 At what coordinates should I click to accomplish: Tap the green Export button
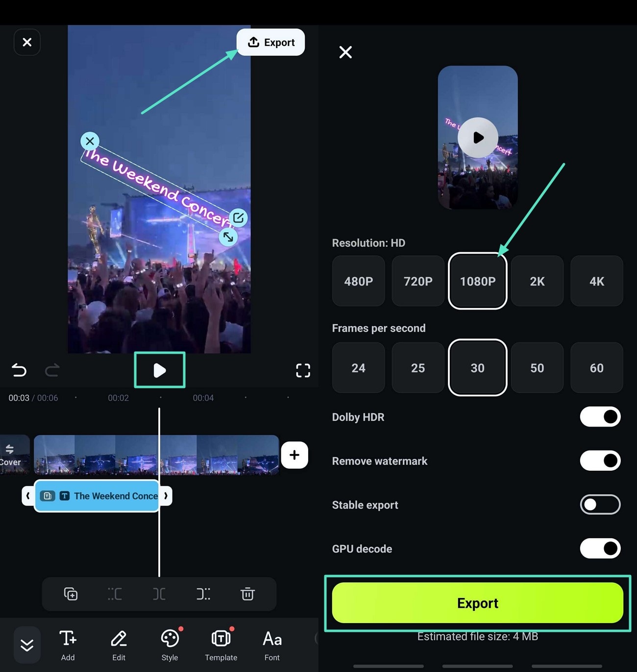[478, 603]
